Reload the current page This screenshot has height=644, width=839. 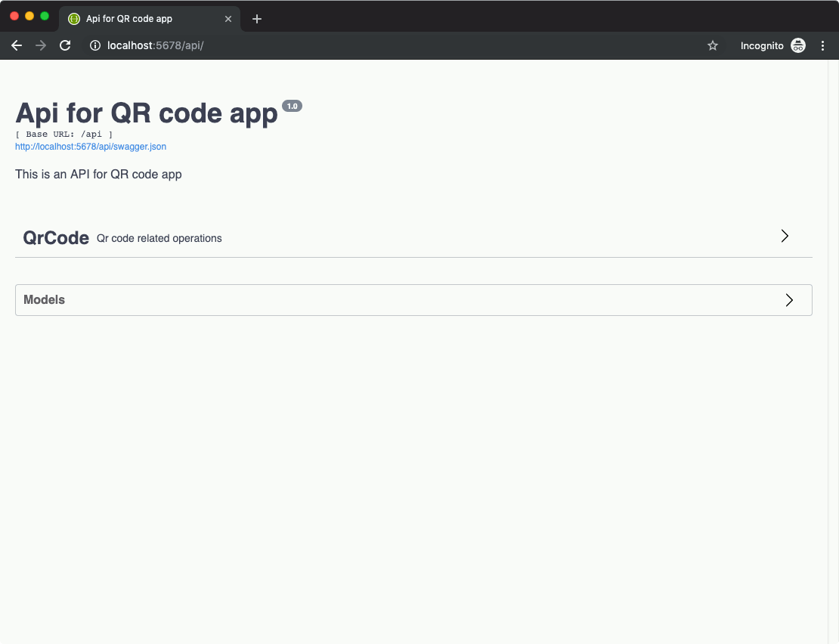pos(65,45)
